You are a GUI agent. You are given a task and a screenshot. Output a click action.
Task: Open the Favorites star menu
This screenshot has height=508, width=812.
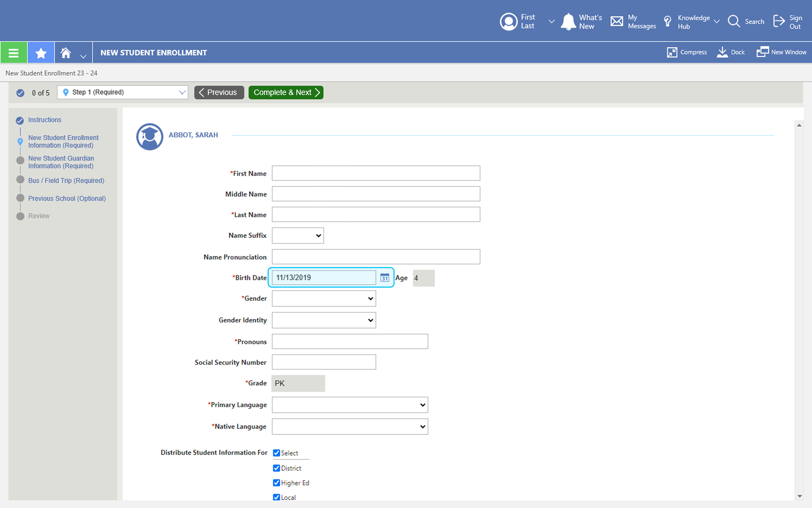click(41, 53)
